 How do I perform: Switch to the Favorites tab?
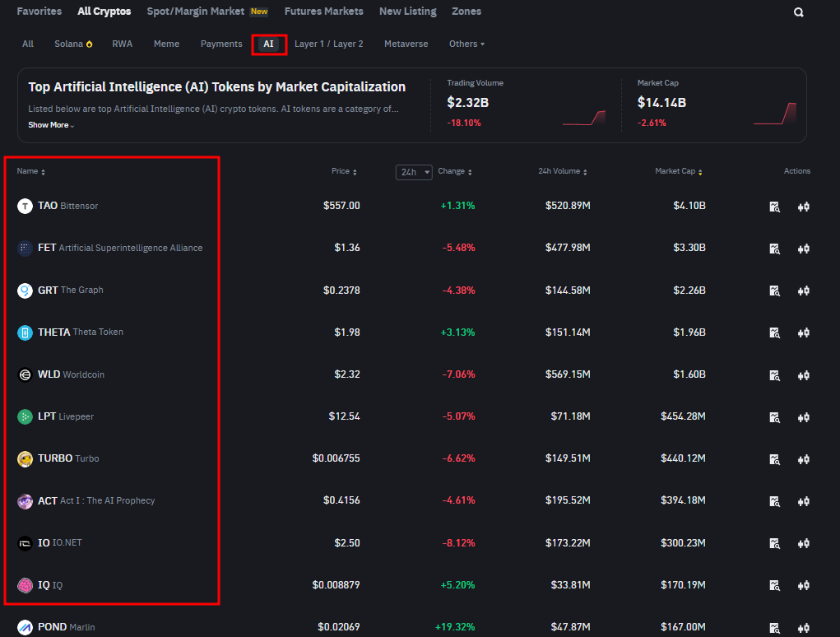pos(39,12)
